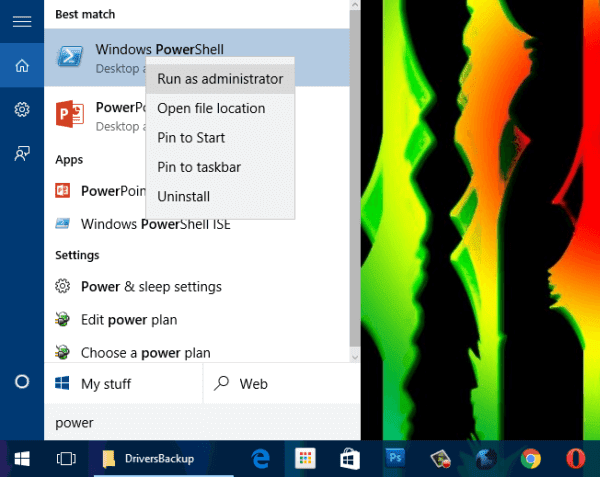600x477 pixels.
Task: Click the Cortana circle icon
Action: tap(22, 381)
